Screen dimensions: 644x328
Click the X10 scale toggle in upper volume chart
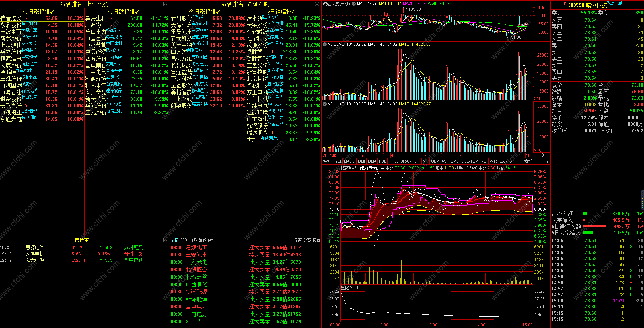point(538,99)
